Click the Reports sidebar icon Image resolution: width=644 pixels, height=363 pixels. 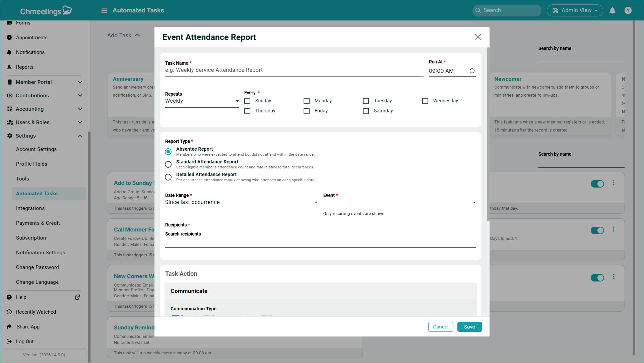tap(9, 67)
